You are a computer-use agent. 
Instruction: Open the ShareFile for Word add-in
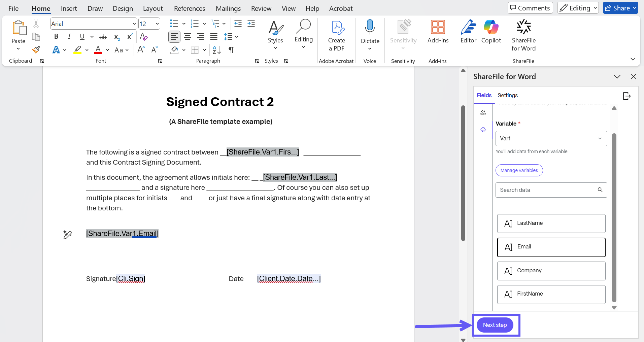pos(523,35)
